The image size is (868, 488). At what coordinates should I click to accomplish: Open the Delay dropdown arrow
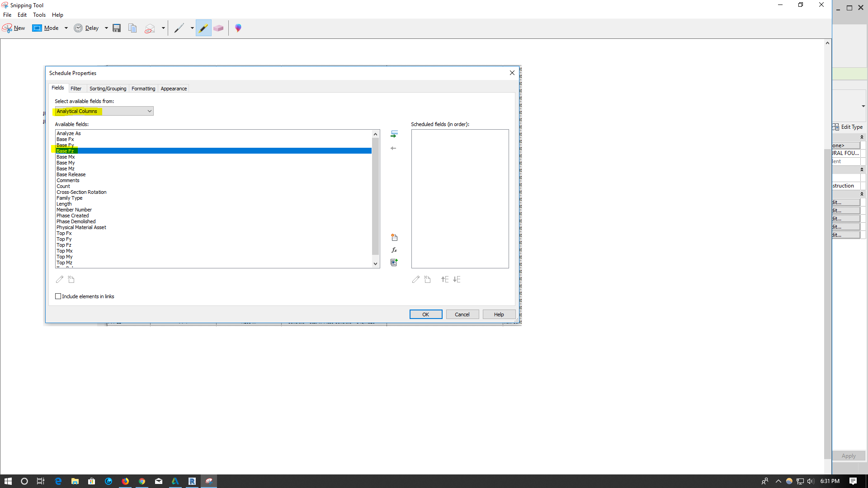pyautogui.click(x=106, y=28)
